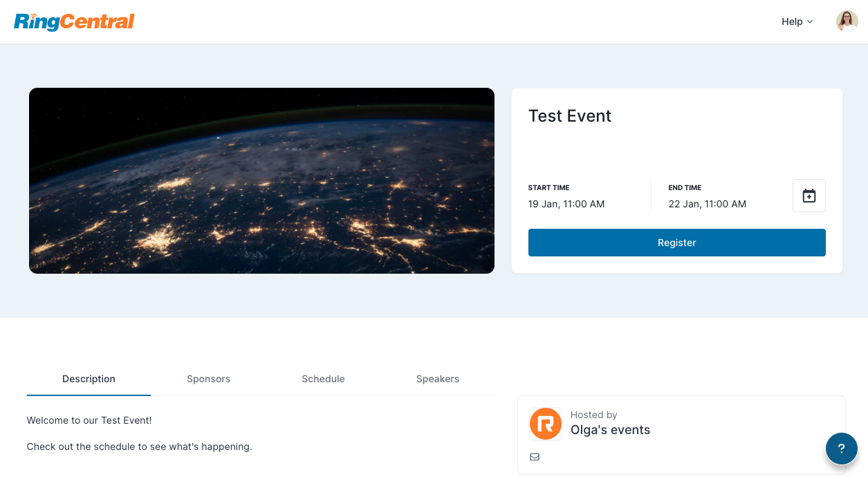868x479 pixels.
Task: Click the envelope email icon under host
Action: (x=535, y=457)
